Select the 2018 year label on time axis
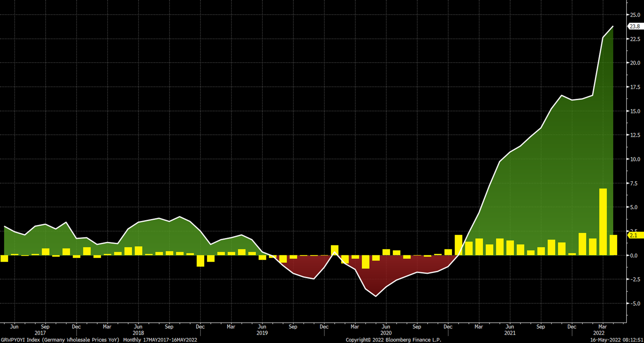Screen dimensions: 644x343 [138, 333]
